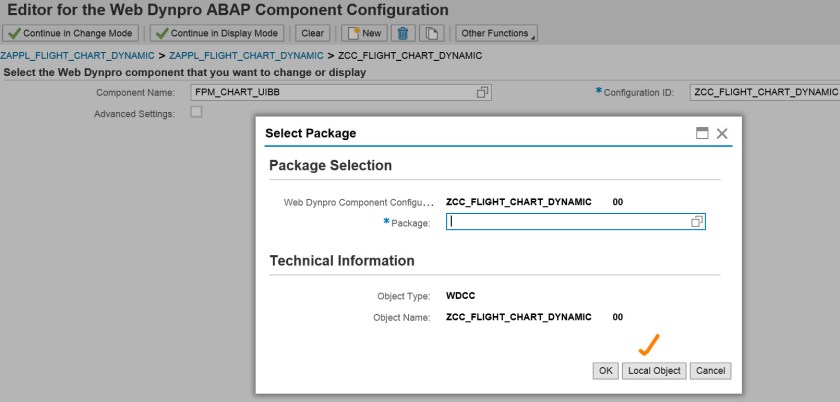
Task: Close the Select Package dialog
Action: pos(722,133)
